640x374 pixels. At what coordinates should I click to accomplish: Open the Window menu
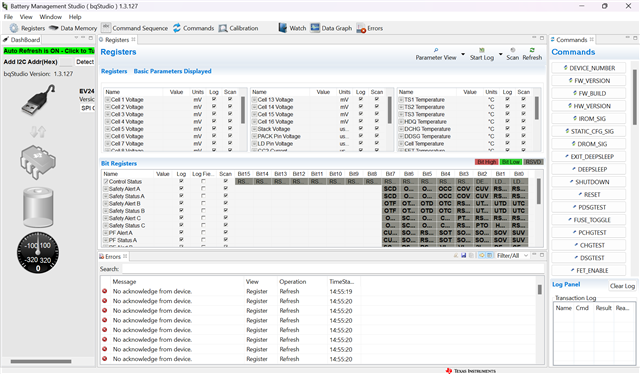[51, 17]
